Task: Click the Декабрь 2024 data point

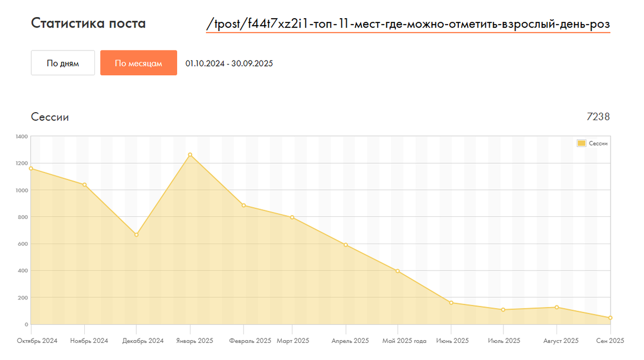Action: [x=136, y=234]
